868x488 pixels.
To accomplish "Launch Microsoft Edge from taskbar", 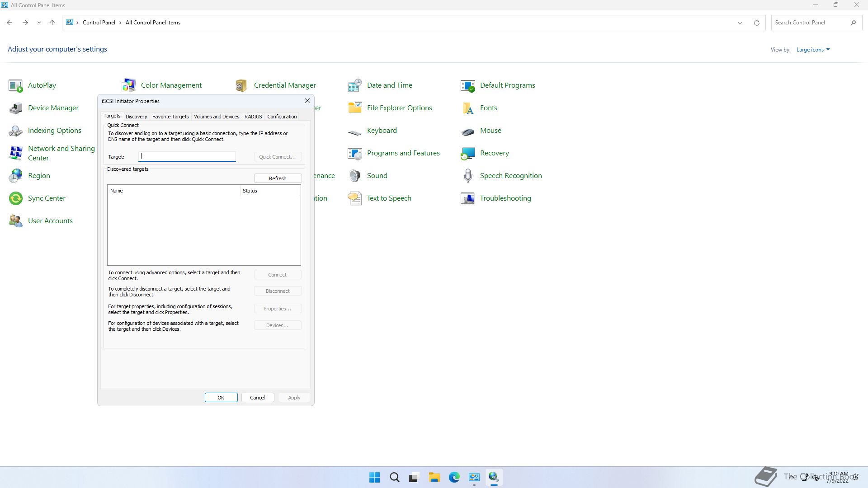I will 454,477.
